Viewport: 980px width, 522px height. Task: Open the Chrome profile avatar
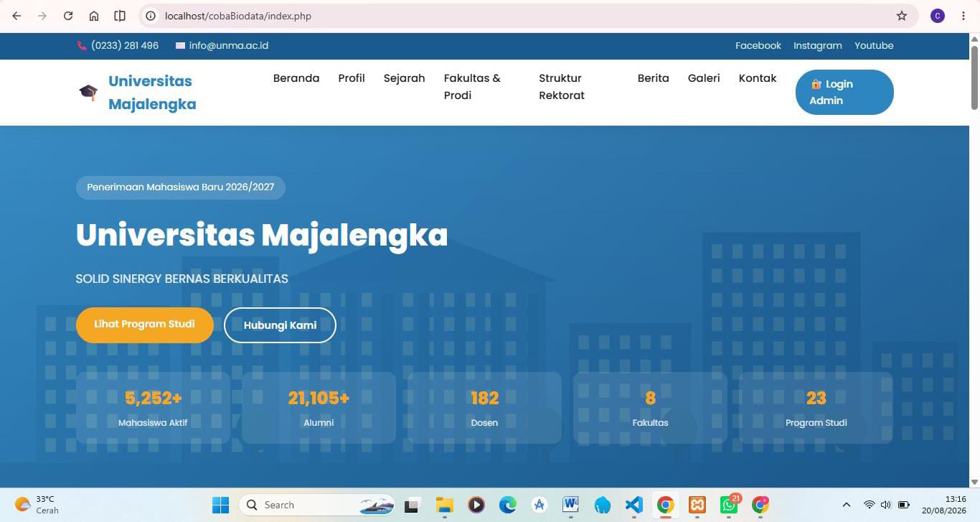click(938, 16)
